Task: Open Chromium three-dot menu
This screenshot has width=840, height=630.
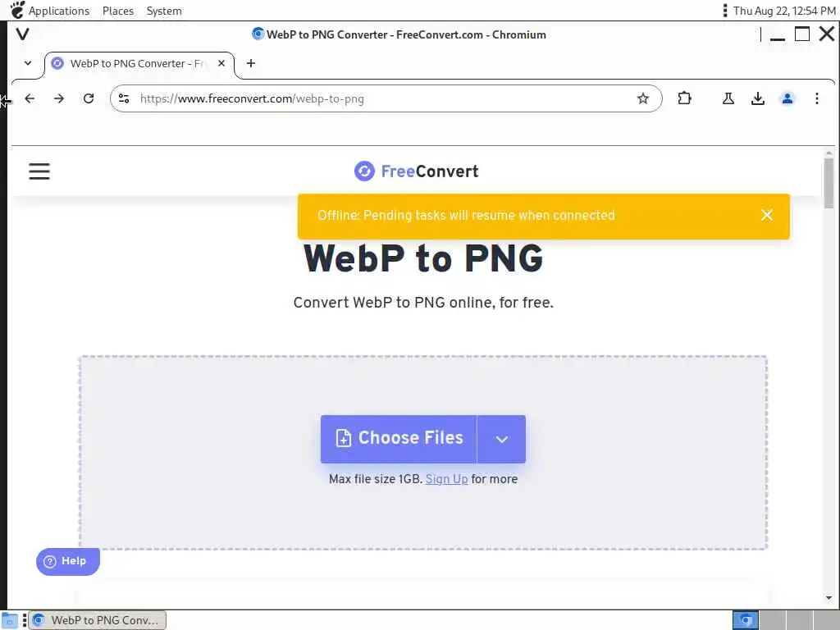Action: (x=816, y=98)
